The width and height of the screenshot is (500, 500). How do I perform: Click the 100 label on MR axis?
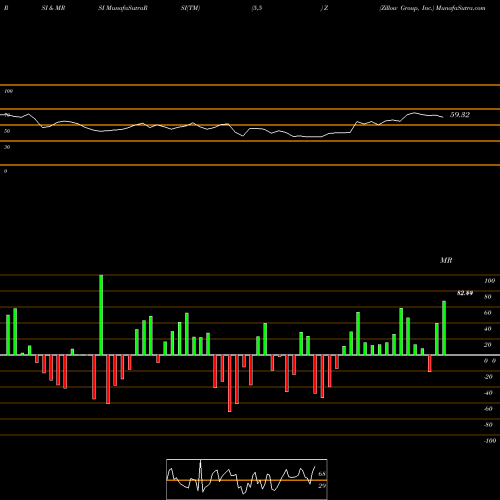[x=490, y=281]
